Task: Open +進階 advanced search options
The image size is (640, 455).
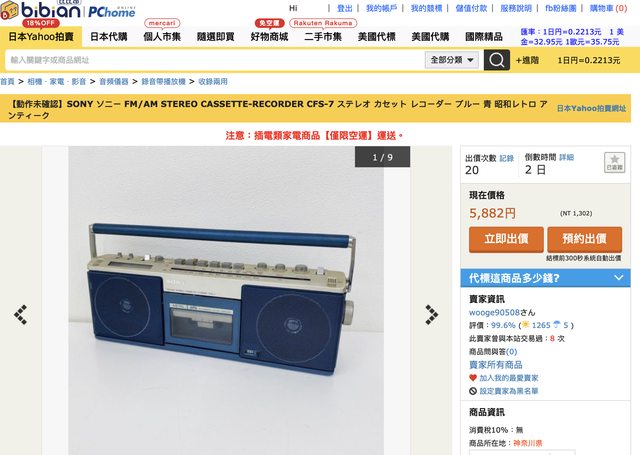Action: [x=527, y=60]
